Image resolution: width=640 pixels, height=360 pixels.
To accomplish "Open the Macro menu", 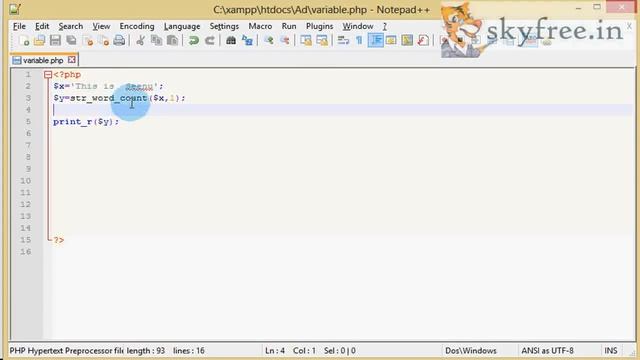I will coord(260,26).
